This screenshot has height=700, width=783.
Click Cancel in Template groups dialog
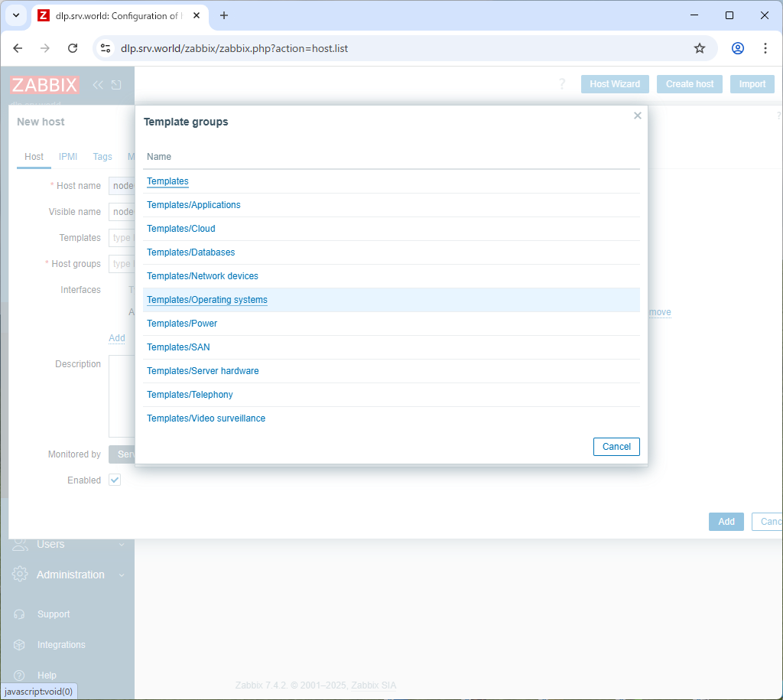click(x=616, y=447)
